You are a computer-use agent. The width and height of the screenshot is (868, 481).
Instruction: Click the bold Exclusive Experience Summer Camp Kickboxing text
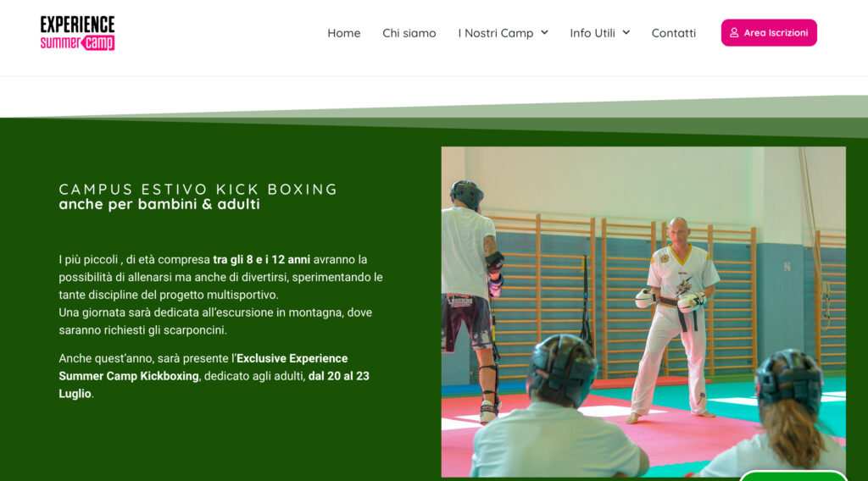coord(203,368)
